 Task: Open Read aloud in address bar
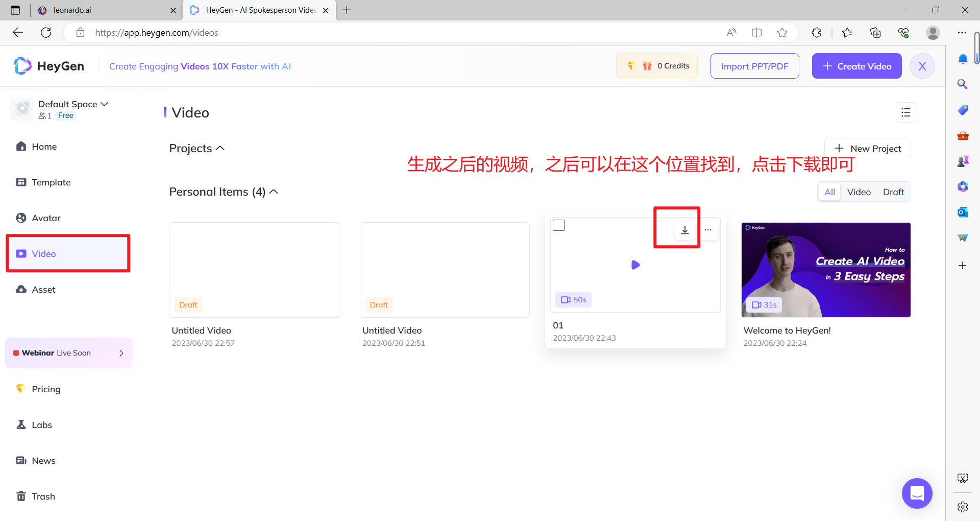click(x=731, y=33)
